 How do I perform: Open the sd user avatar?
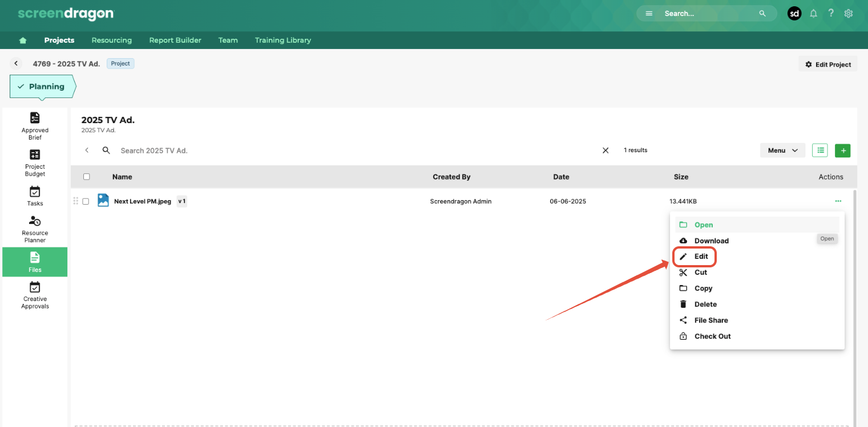tap(794, 13)
